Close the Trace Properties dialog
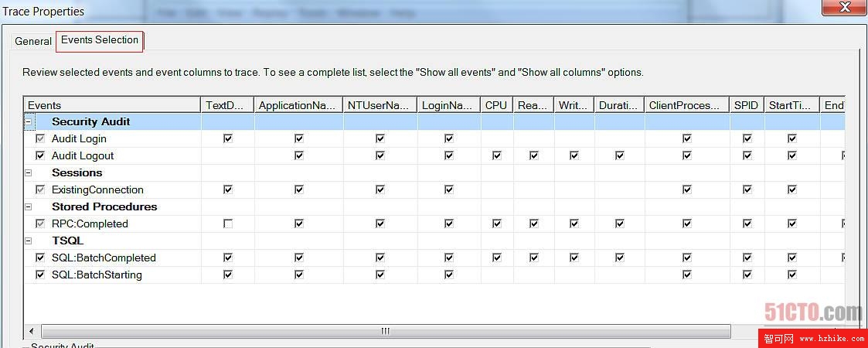The width and height of the screenshot is (868, 348). click(x=845, y=8)
